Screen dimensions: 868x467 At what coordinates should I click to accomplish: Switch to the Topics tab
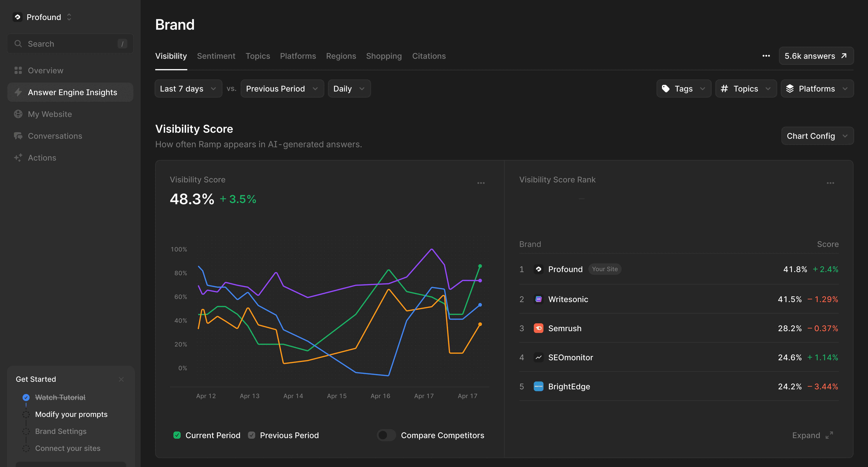(x=258, y=56)
